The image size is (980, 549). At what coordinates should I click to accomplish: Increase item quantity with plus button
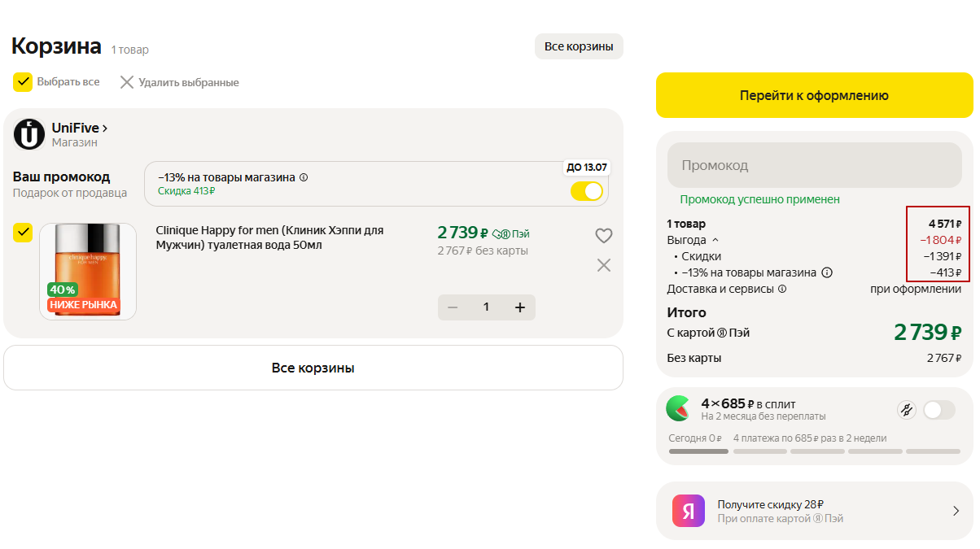point(520,307)
